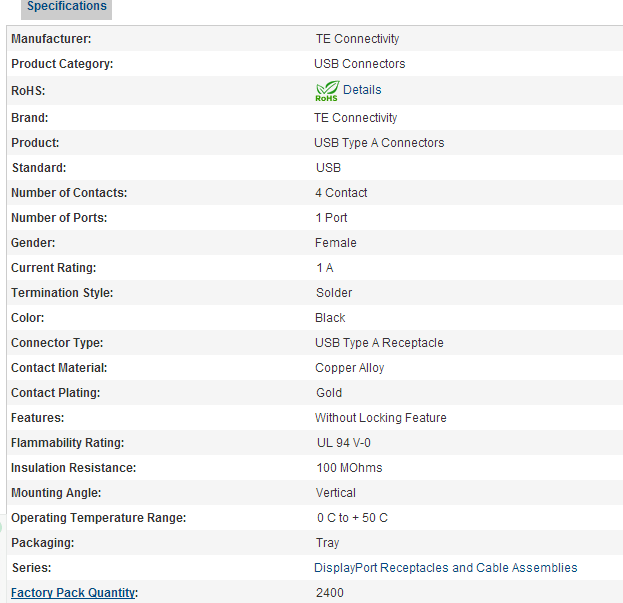Click the 1 Port value
The height and width of the screenshot is (603, 623).
point(331,218)
